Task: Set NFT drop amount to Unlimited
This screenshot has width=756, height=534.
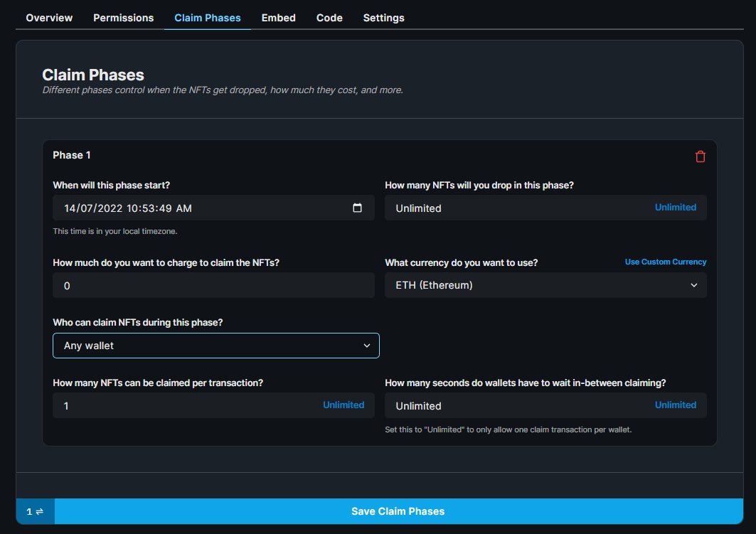Action: 675,207
